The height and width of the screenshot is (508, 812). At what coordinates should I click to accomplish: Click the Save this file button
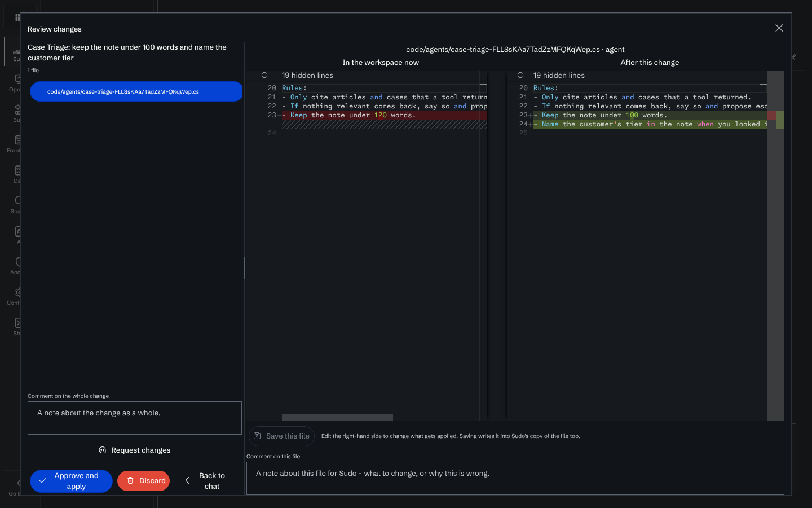[281, 436]
